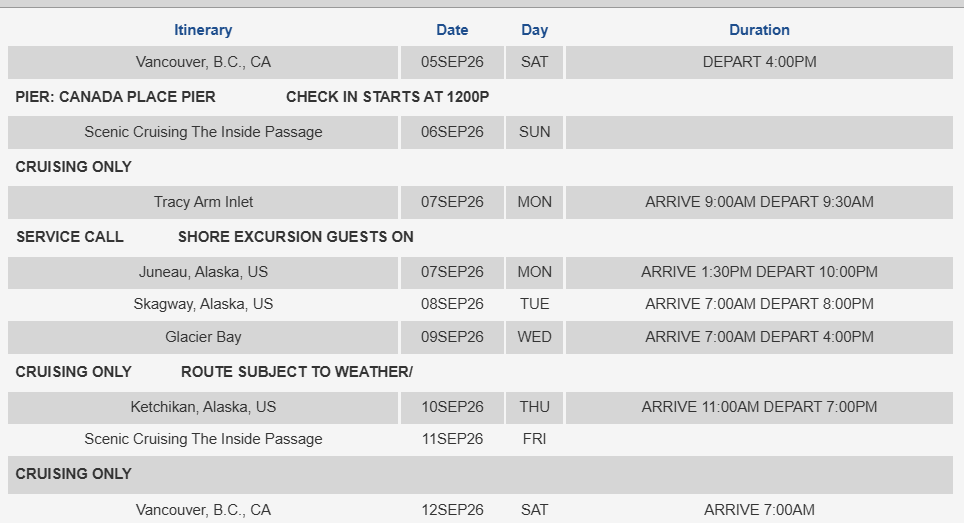Select the Vancouver arrival row on 12SEP26
The width and height of the screenshot is (964, 523).
tap(480, 510)
